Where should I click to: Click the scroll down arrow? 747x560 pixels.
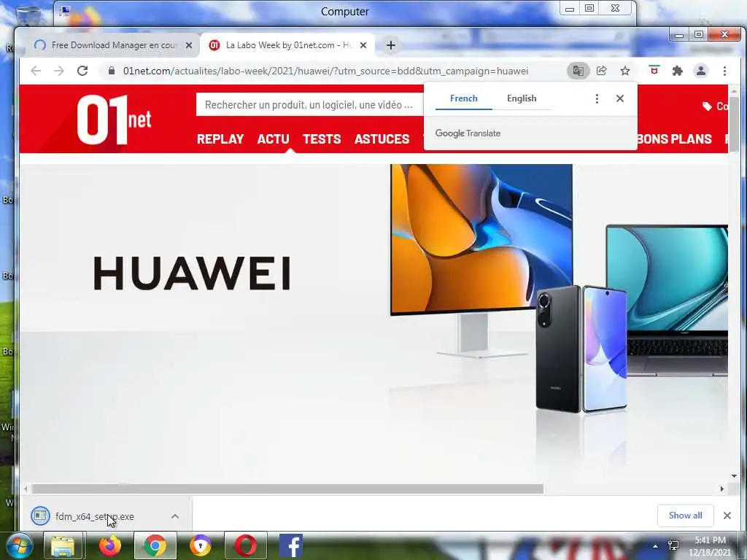[x=734, y=475]
